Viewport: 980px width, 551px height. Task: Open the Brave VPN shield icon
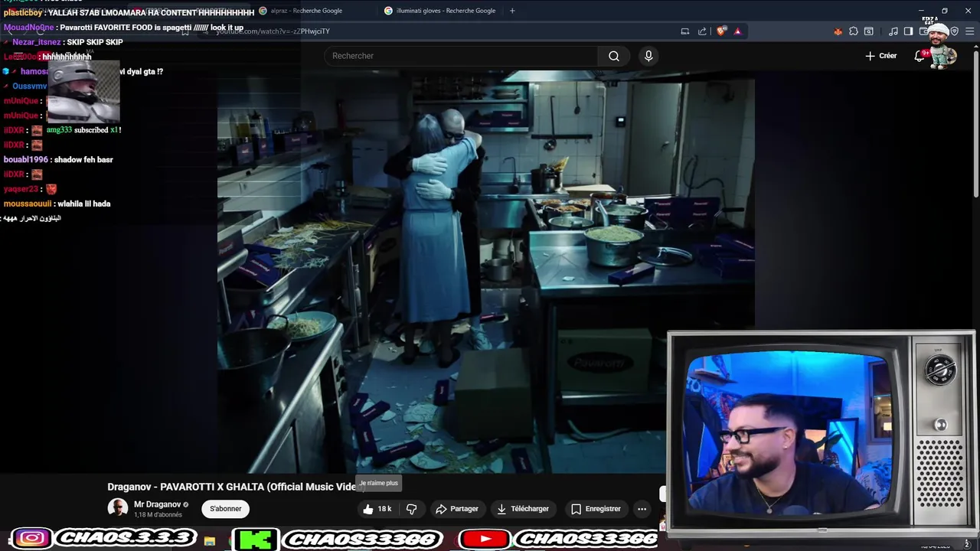click(955, 31)
